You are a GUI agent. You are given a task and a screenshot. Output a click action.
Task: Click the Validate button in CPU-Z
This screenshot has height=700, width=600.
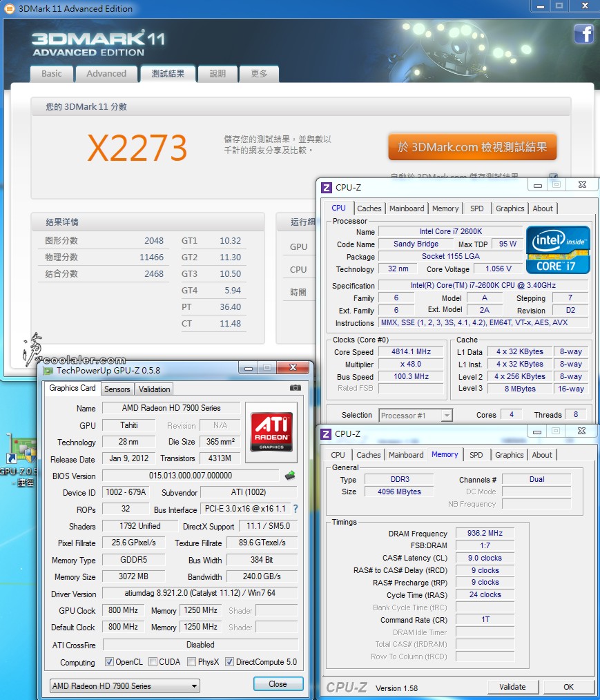[x=512, y=687]
